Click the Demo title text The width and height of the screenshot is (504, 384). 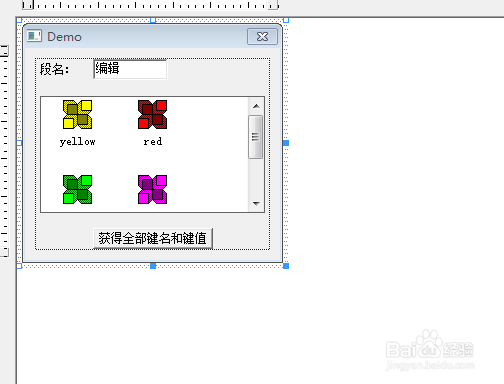click(64, 37)
